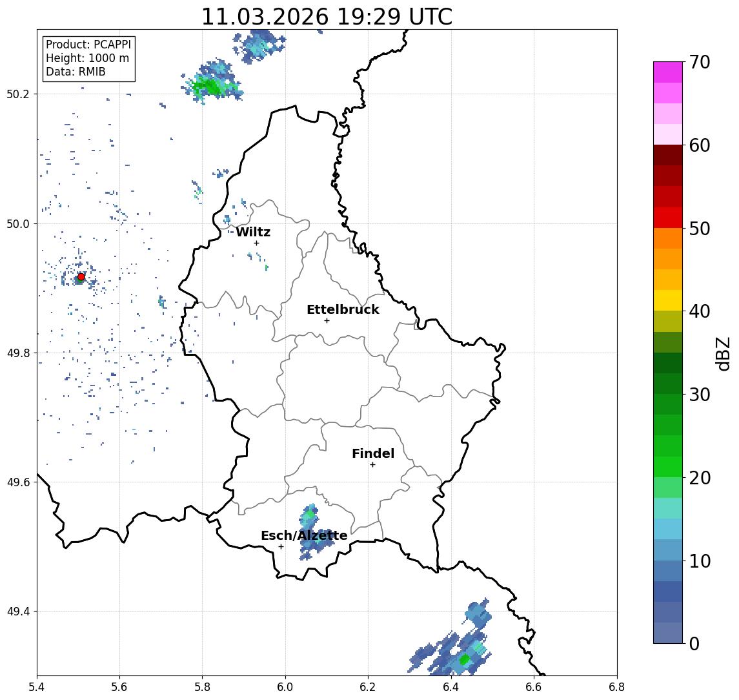Screen dimensions: 739x700
Task: Click the longitude label 5.6
Action: point(119,687)
